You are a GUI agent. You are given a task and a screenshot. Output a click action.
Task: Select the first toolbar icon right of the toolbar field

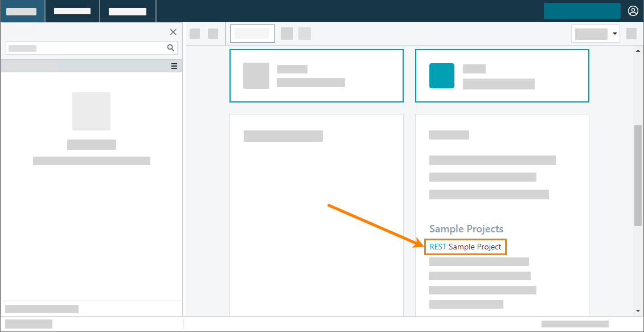click(x=287, y=33)
